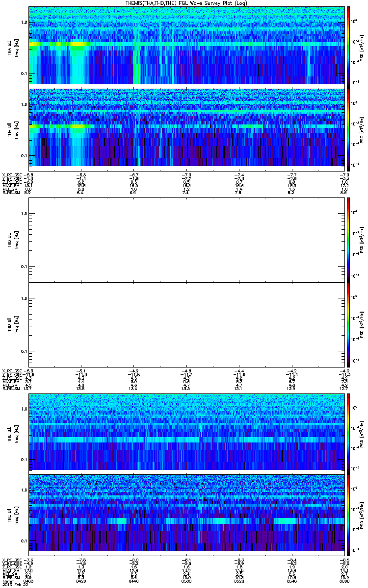Click X_RE_GSE row label under THA panels
This screenshot has height=588, width=368.
(12, 174)
